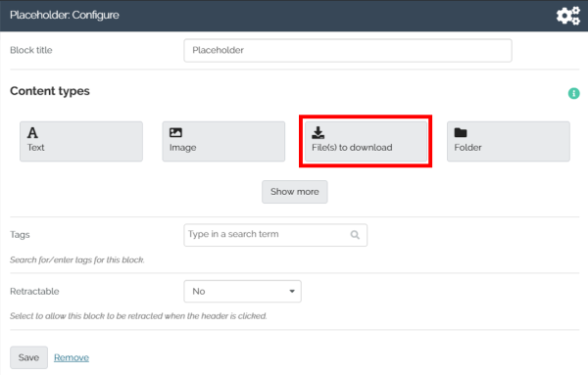Choose File(s) to download content type
Image resolution: width=588 pixels, height=375 pixels.
pyautogui.click(x=366, y=141)
